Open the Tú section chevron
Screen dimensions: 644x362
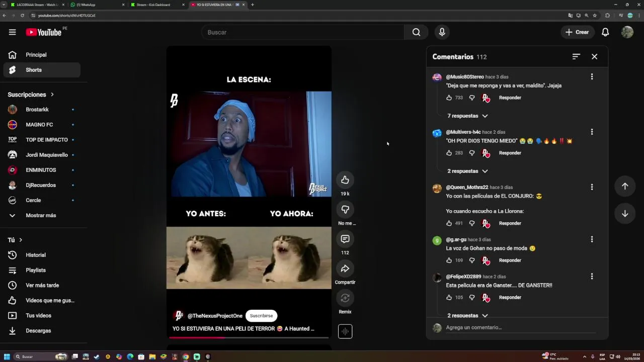pos(21,240)
